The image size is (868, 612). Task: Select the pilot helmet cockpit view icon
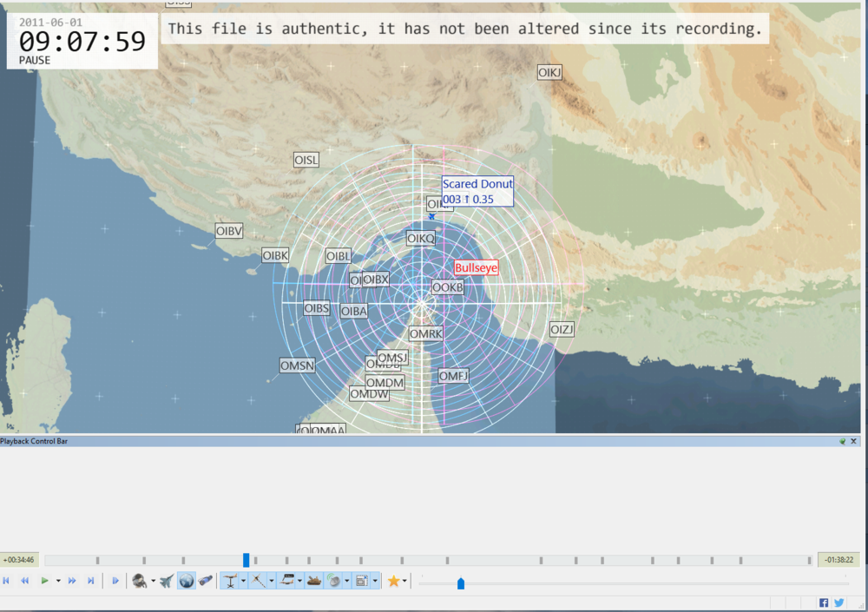point(139,581)
